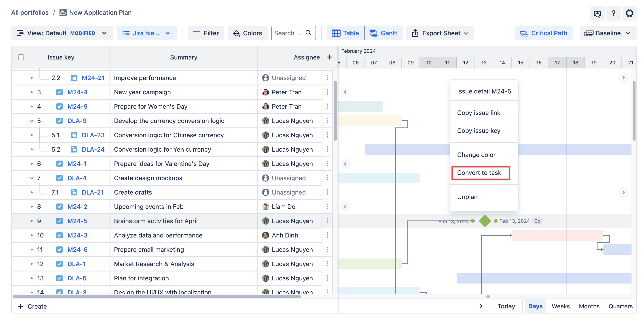Choose Change color from context menu
Image resolution: width=644 pixels, height=322 pixels.
coord(476,155)
